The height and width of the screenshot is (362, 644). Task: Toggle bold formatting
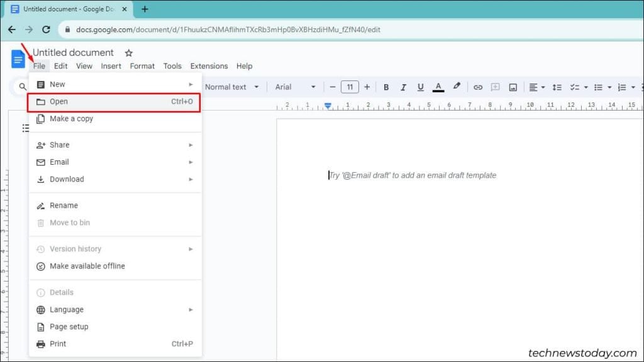pos(386,87)
